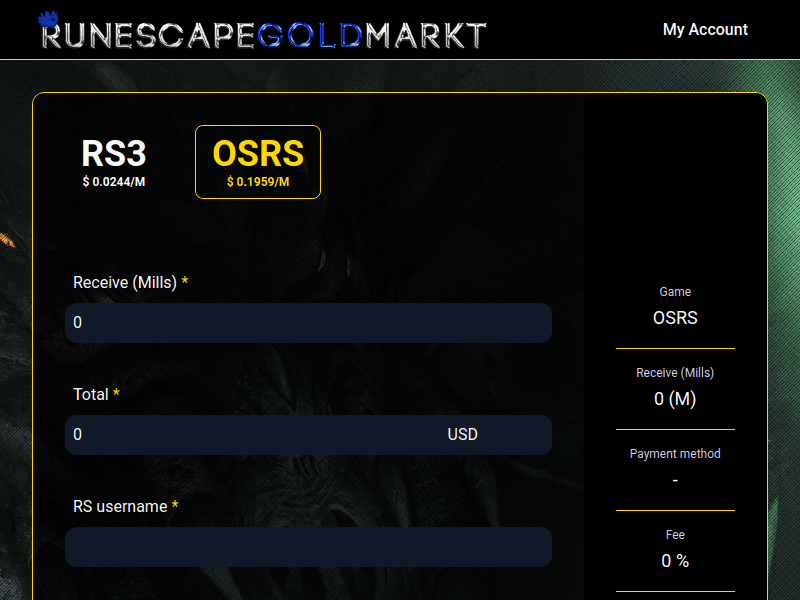Screen dimensions: 800x600
Task: Click the OSRS price rate label
Action: (257, 182)
